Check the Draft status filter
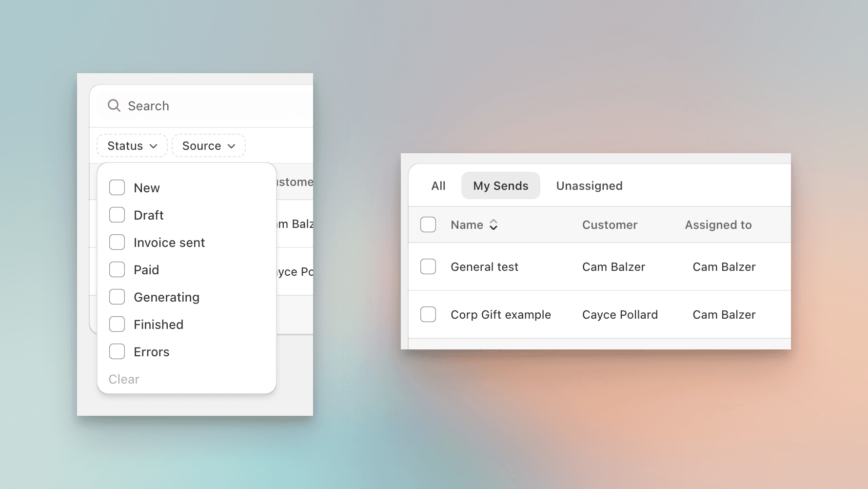868x489 pixels. pyautogui.click(x=117, y=215)
